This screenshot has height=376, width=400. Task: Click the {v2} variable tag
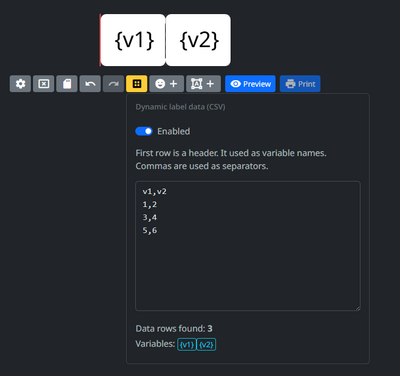(206, 344)
